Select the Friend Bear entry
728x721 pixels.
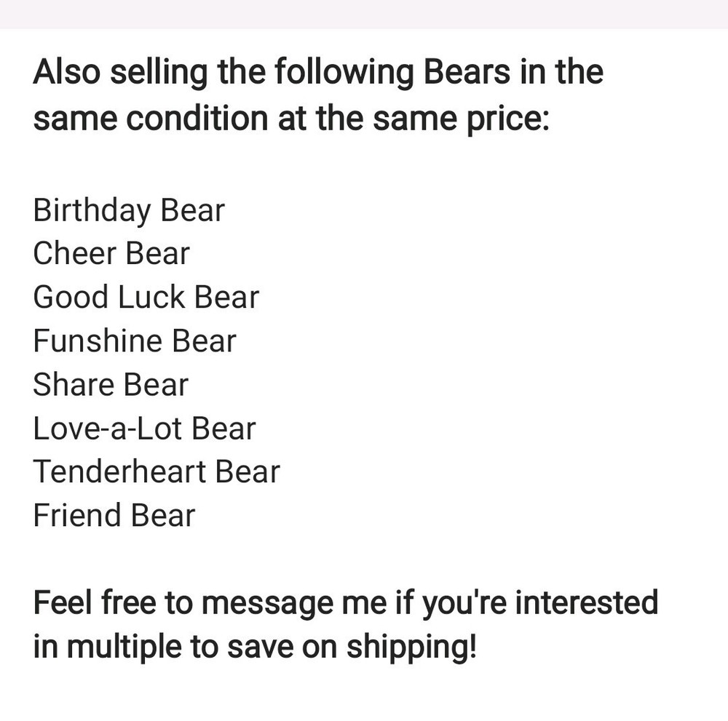tap(114, 516)
